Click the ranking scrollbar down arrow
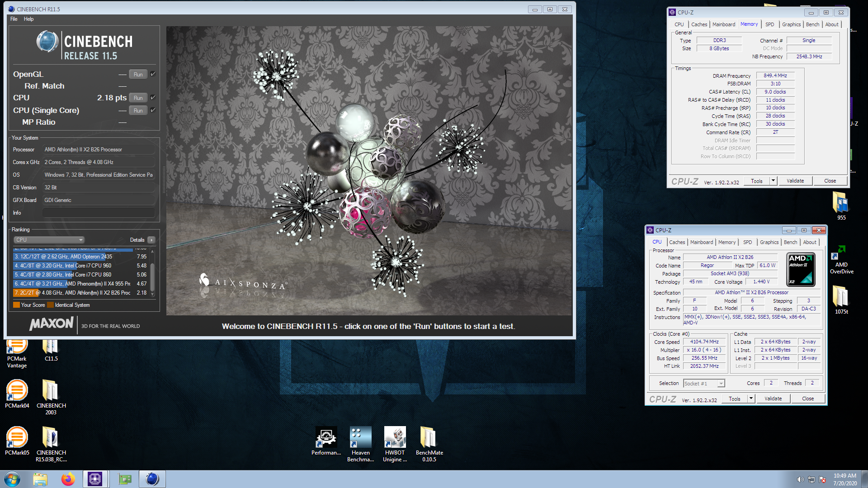868x488 pixels. click(152, 294)
